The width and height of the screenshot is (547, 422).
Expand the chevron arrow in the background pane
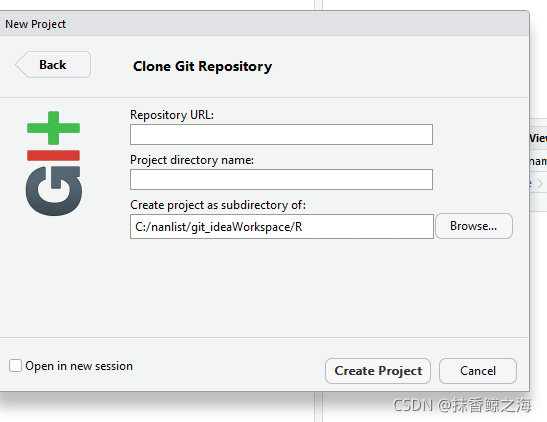point(540,183)
